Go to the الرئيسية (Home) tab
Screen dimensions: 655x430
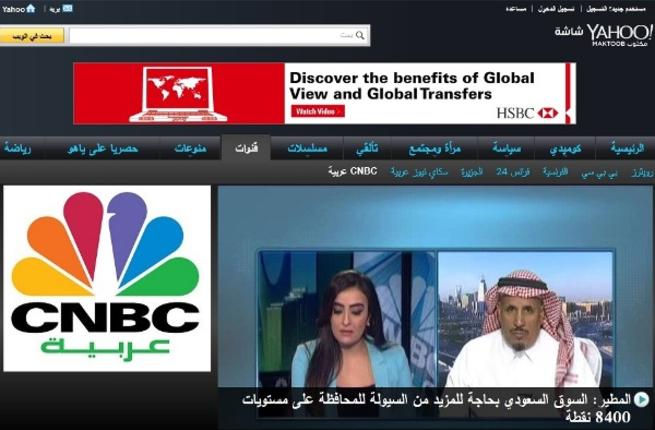tap(627, 149)
